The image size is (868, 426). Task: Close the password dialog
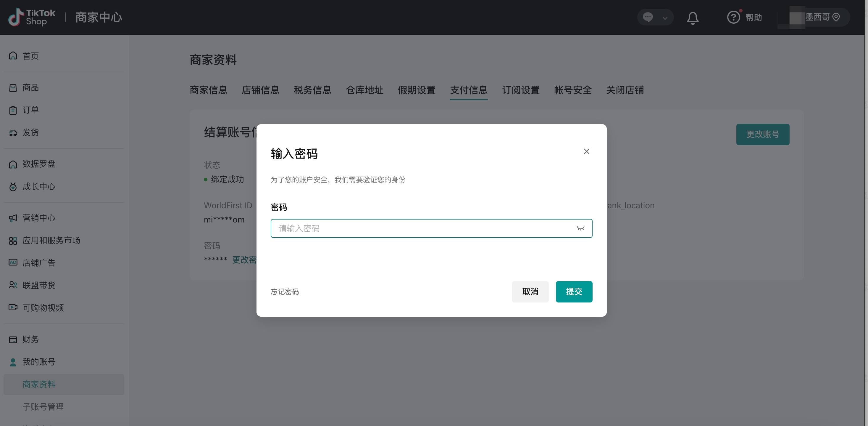[x=586, y=151]
